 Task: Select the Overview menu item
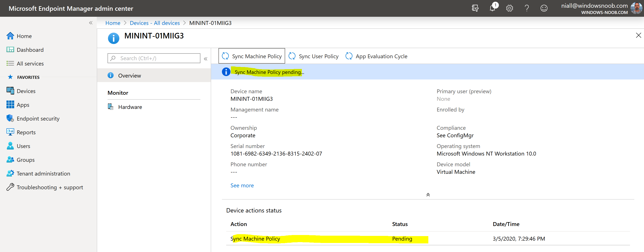point(154,75)
